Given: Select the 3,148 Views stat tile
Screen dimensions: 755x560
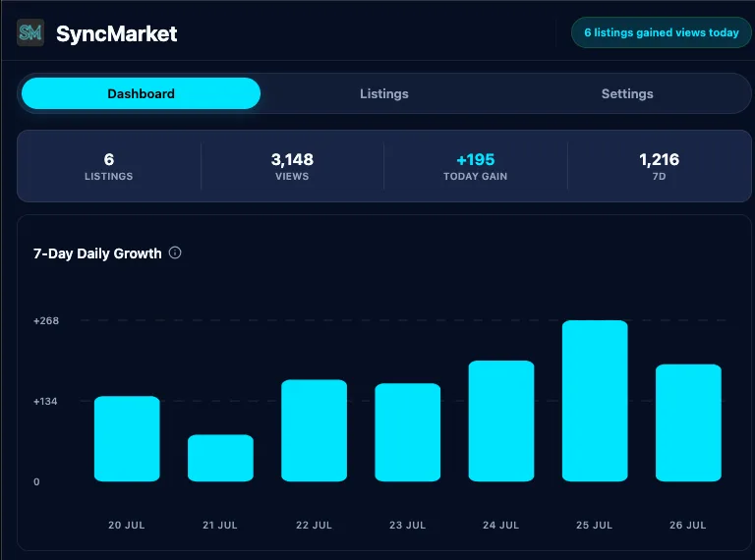Looking at the screenshot, I should click(292, 166).
